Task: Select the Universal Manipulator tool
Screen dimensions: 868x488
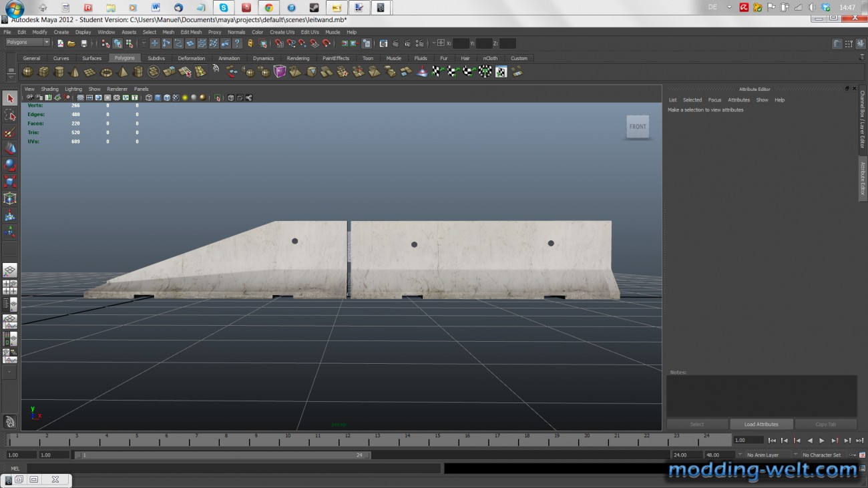Action: [10, 198]
